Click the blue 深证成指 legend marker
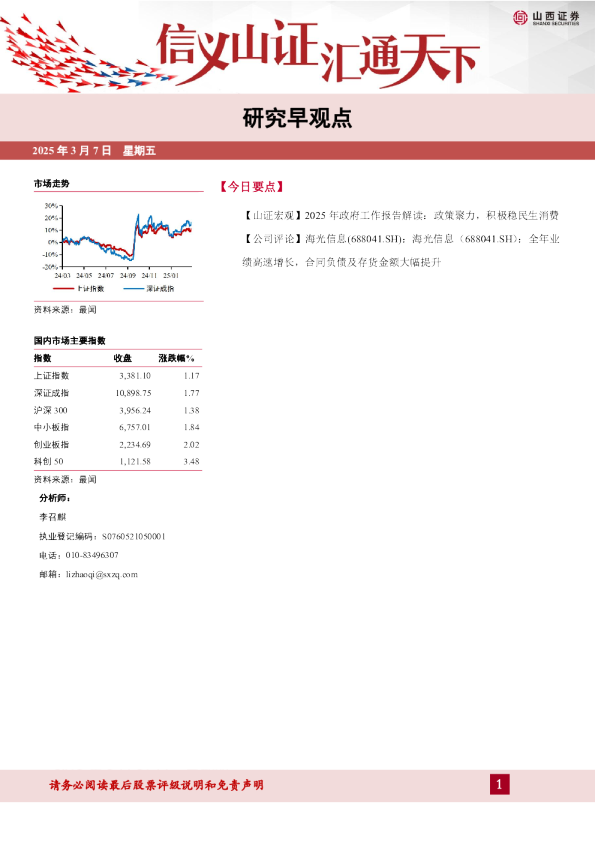 (x=134, y=289)
